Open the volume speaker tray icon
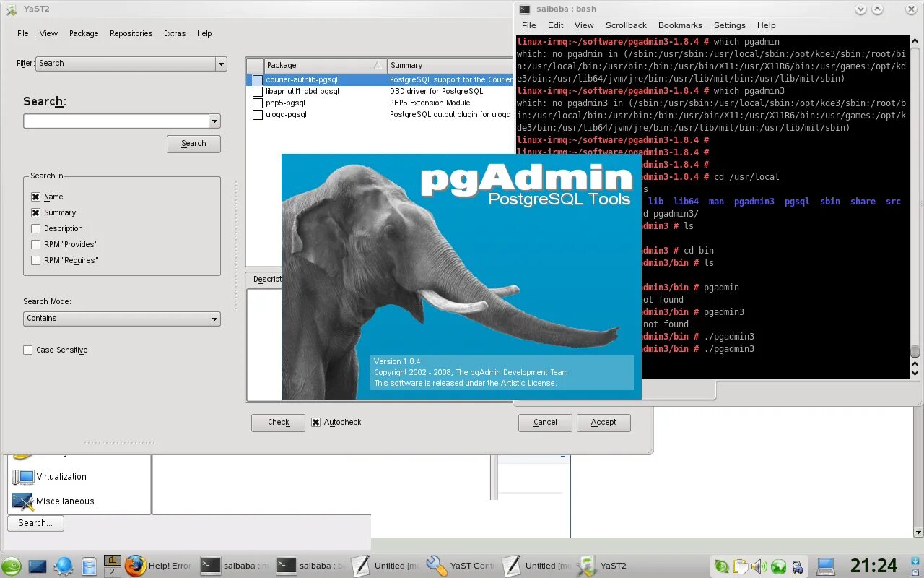 click(759, 566)
